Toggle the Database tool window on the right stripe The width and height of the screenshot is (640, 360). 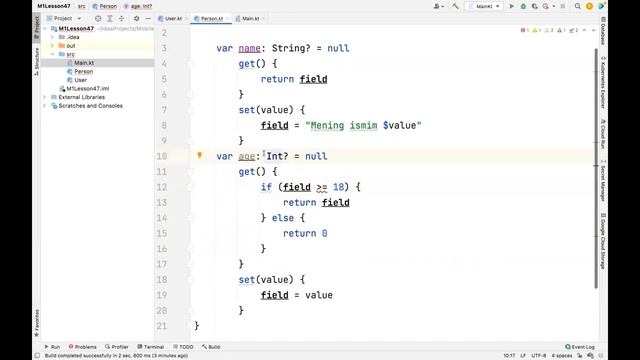coord(603,31)
